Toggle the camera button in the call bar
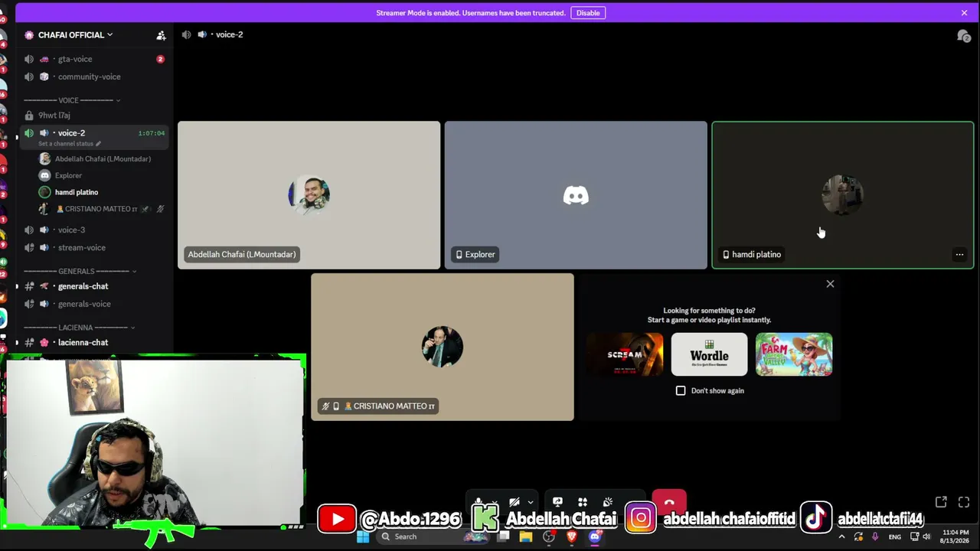The height and width of the screenshot is (551, 980). (514, 502)
